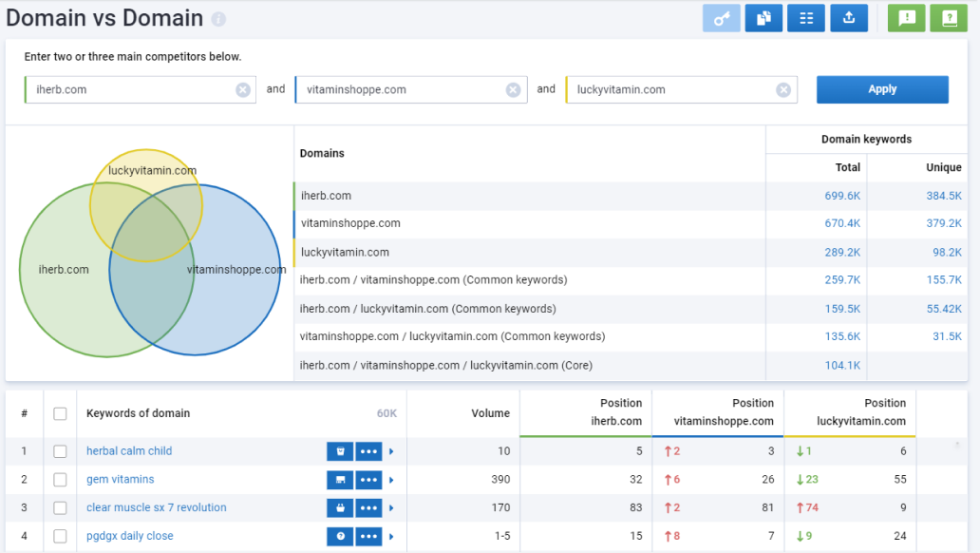Open three-dots menu for pgdgx daily close
This screenshot has width=980, height=553.
(368, 536)
